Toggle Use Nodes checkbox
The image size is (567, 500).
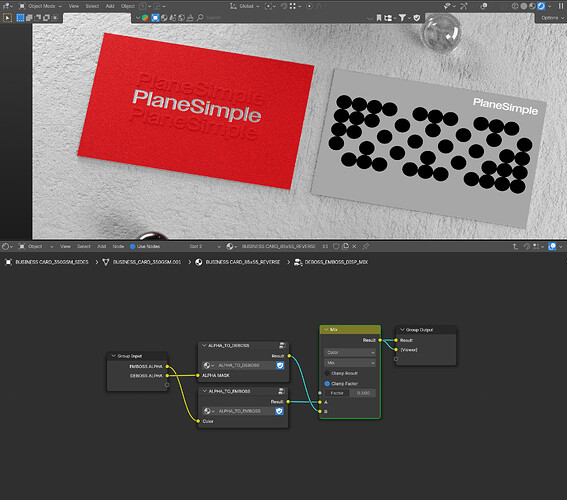click(x=132, y=246)
